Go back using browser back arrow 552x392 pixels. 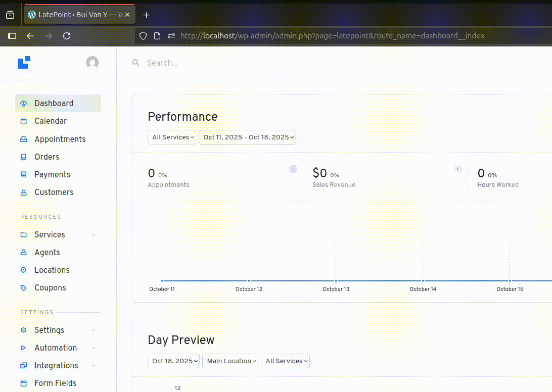30,36
